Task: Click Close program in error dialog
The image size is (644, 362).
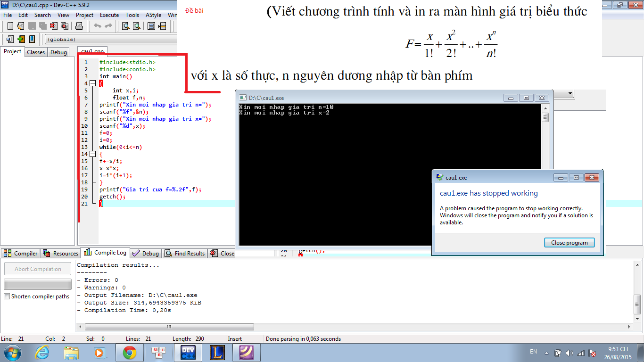Action: 570,243
